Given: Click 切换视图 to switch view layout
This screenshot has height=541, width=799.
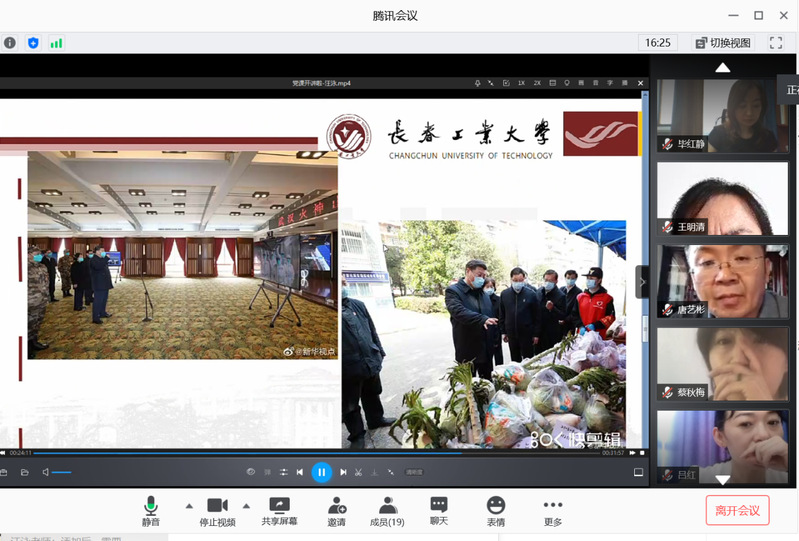Looking at the screenshot, I should (722, 43).
